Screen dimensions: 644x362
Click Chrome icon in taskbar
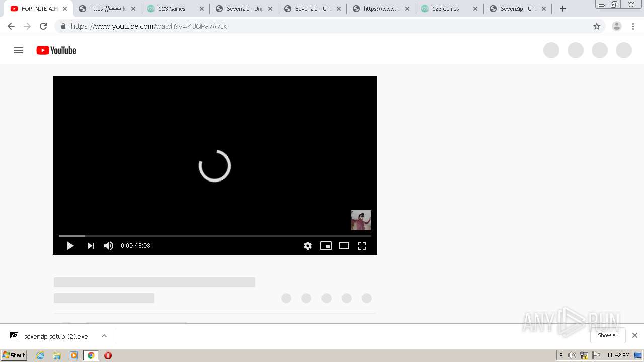coord(91,355)
